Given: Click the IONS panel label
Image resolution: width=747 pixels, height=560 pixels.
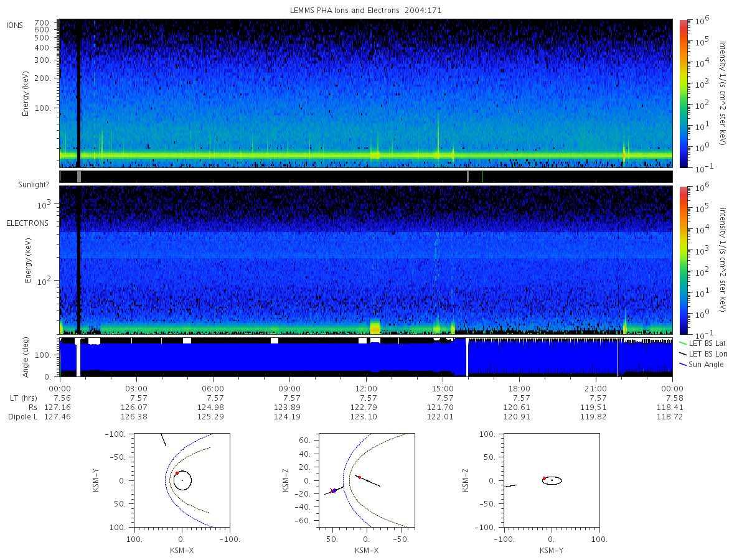Looking at the screenshot, I should tap(15, 25).
